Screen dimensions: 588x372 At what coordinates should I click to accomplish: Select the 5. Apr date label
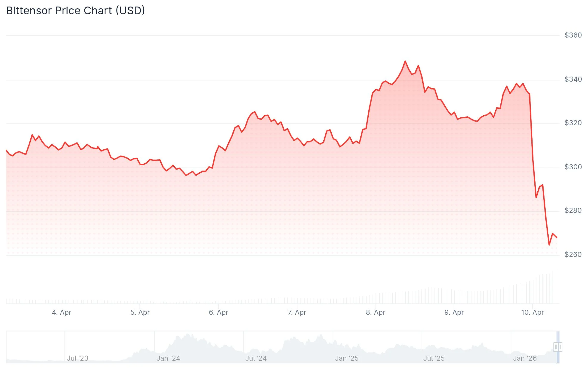[140, 312]
